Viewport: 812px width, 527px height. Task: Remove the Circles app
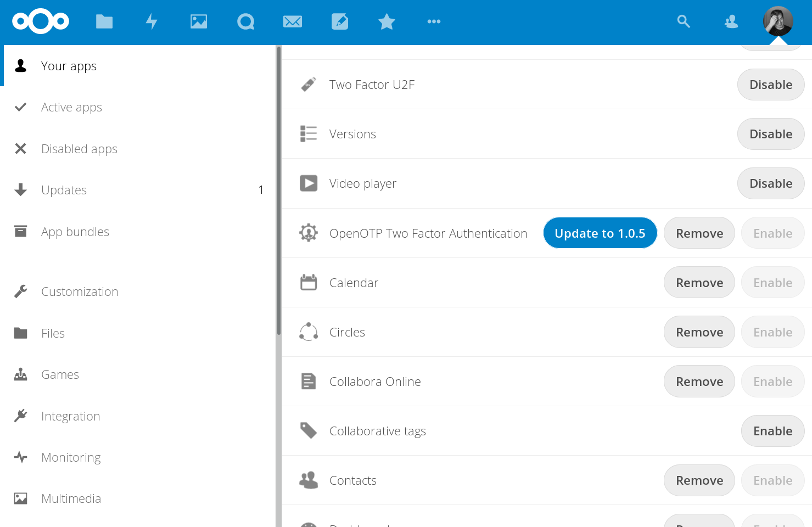click(x=699, y=332)
